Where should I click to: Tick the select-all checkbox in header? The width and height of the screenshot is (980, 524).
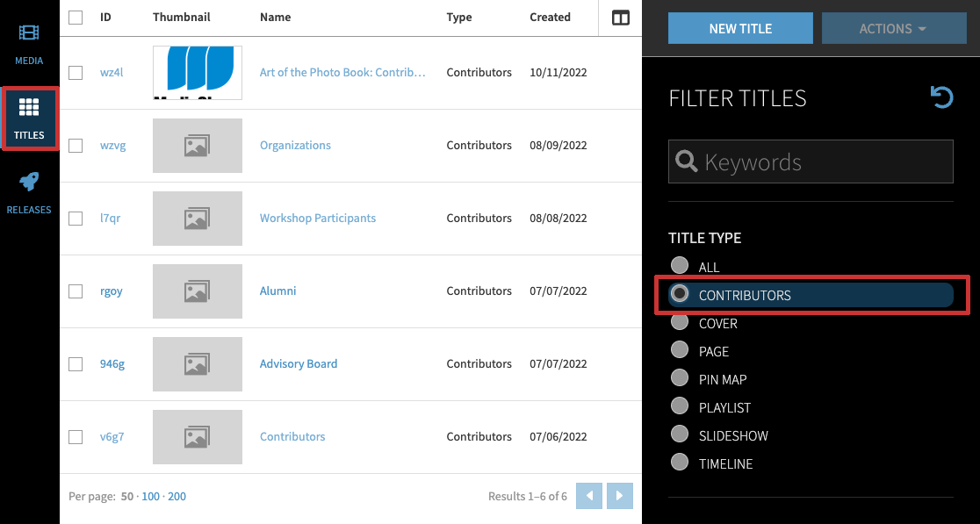76,18
